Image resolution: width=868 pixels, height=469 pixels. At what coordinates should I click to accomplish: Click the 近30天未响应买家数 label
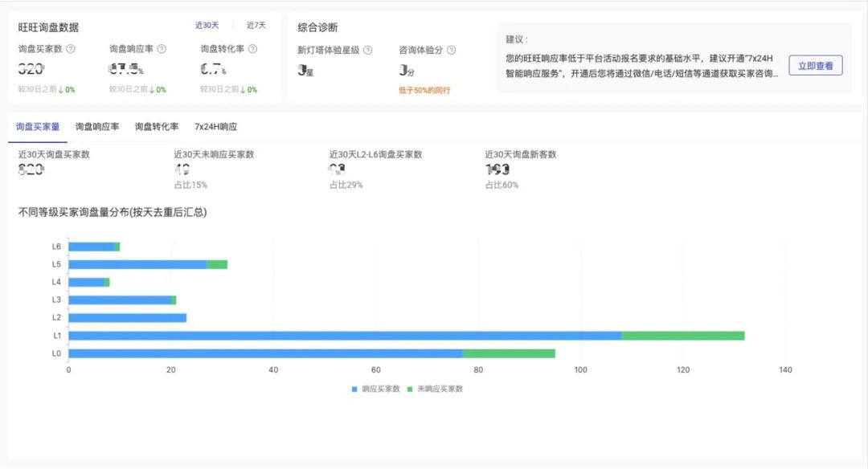point(214,154)
